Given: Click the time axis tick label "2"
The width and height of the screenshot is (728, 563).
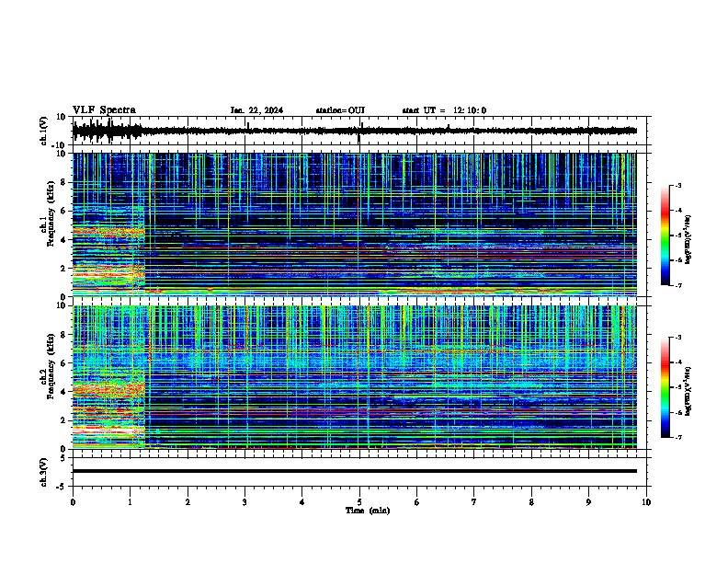Looking at the screenshot, I should [x=188, y=502].
